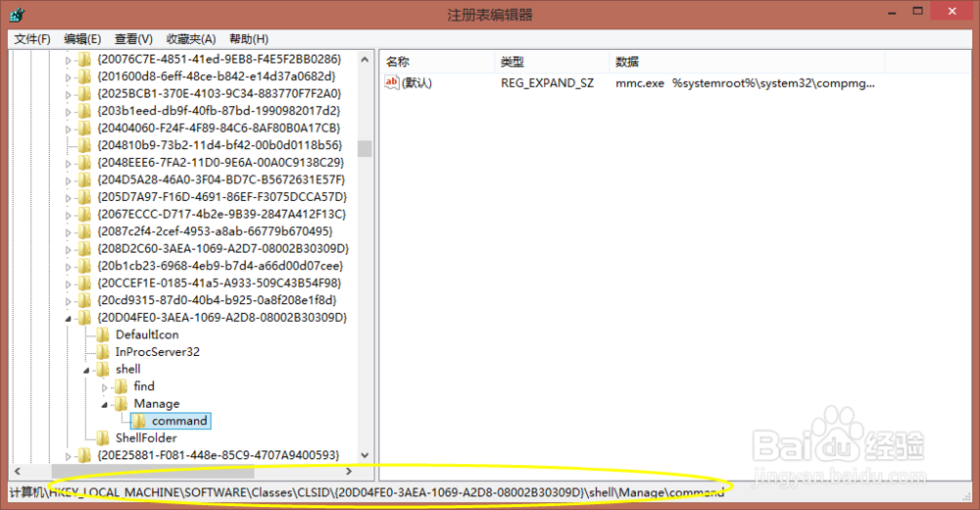Expand the {2087c2f4-2cef-4953-a8ab-66779b670495} key

point(69,232)
